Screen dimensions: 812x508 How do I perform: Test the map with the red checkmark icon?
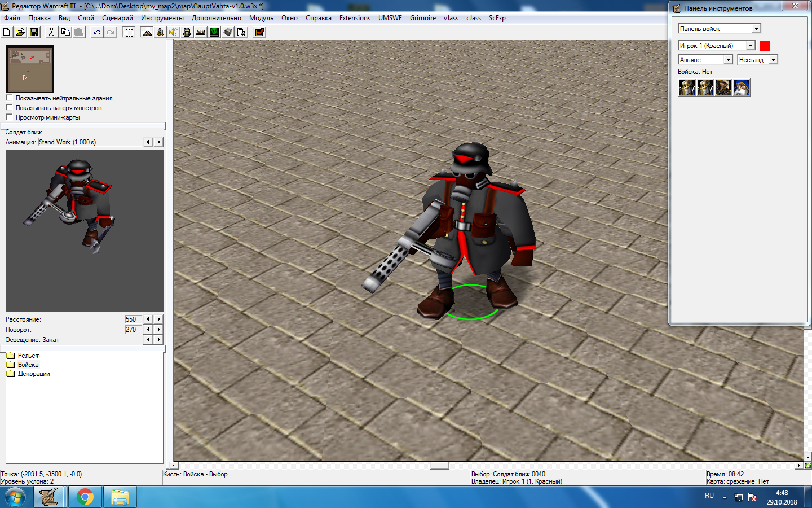[259, 32]
